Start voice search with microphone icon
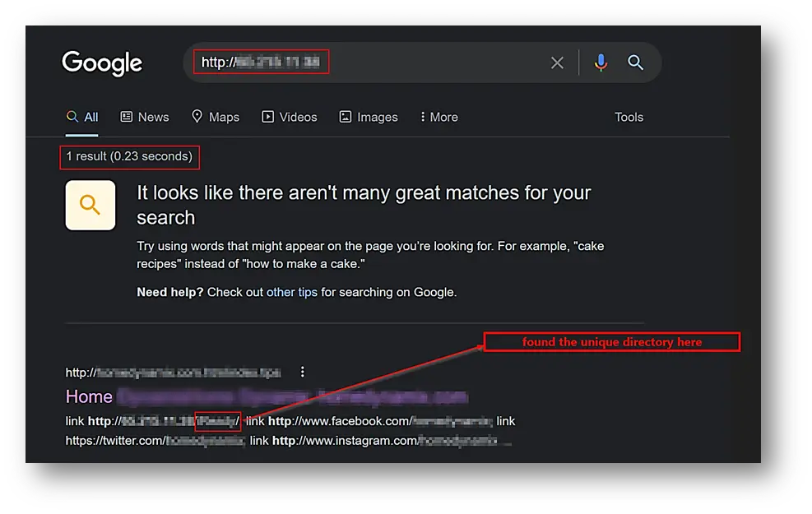This screenshot has height=514, width=812. pos(601,63)
